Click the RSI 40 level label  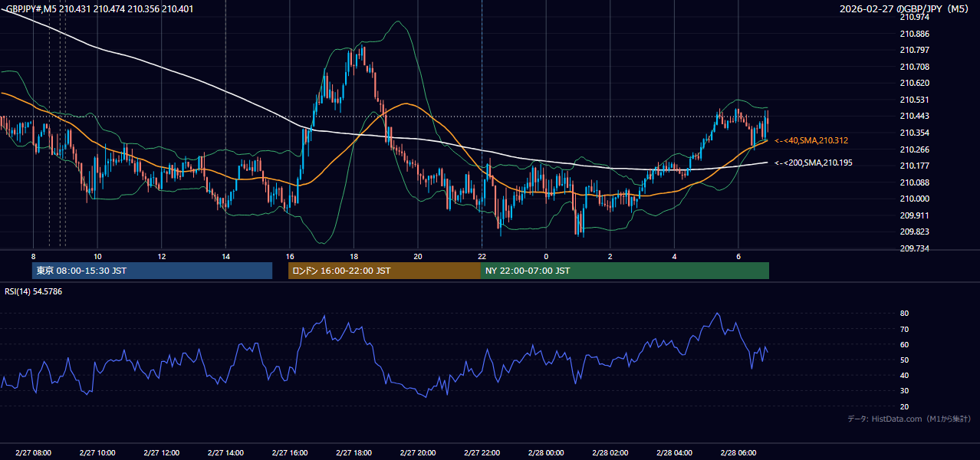point(904,375)
